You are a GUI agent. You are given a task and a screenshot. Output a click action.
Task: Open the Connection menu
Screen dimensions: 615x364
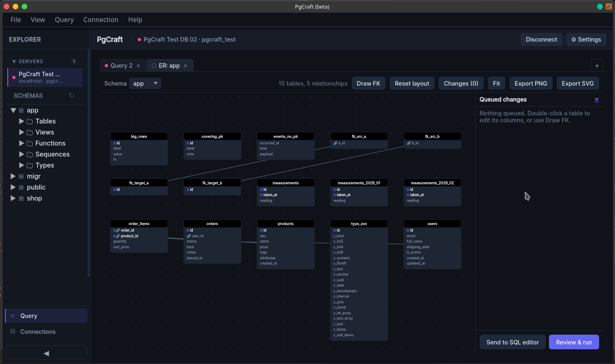coord(101,20)
